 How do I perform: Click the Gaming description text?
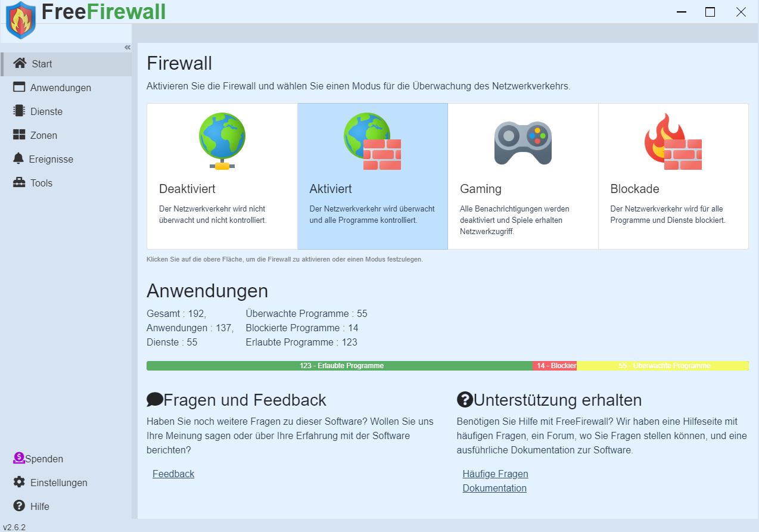(515, 220)
